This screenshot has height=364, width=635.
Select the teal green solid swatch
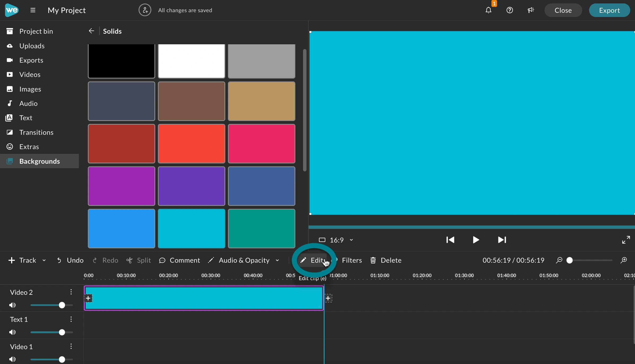[x=262, y=228]
